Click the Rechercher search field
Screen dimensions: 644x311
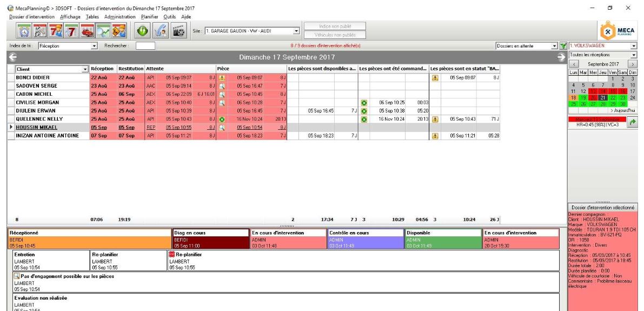click(145, 47)
